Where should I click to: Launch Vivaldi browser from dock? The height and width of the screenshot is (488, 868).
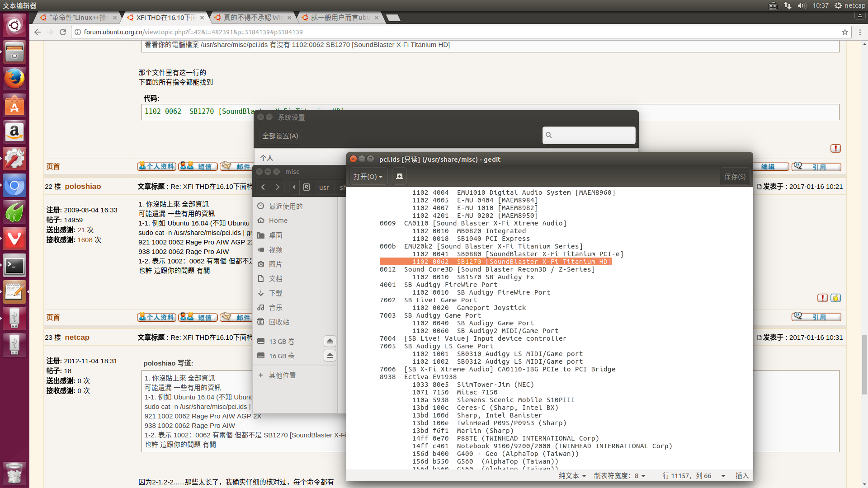[14, 238]
